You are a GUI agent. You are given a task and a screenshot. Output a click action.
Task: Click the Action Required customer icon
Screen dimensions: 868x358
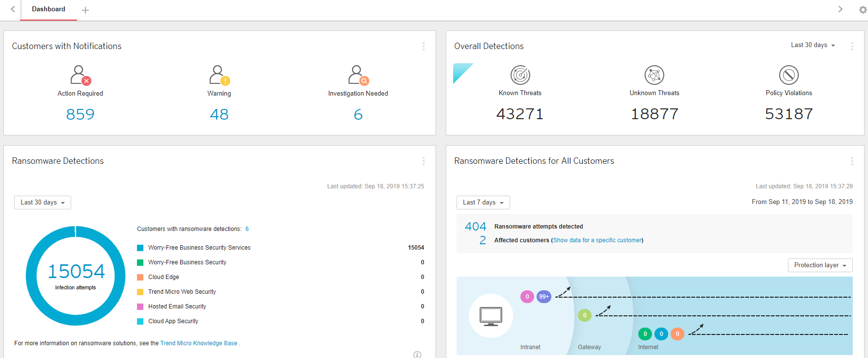(80, 75)
